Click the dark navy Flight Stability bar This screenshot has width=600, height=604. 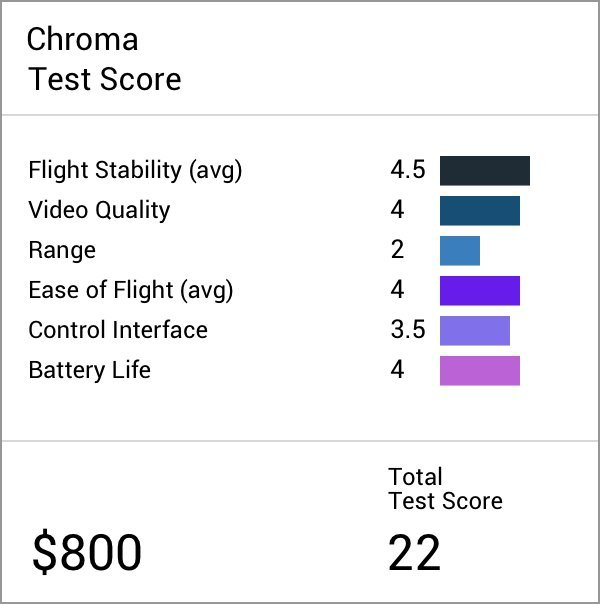(x=484, y=170)
